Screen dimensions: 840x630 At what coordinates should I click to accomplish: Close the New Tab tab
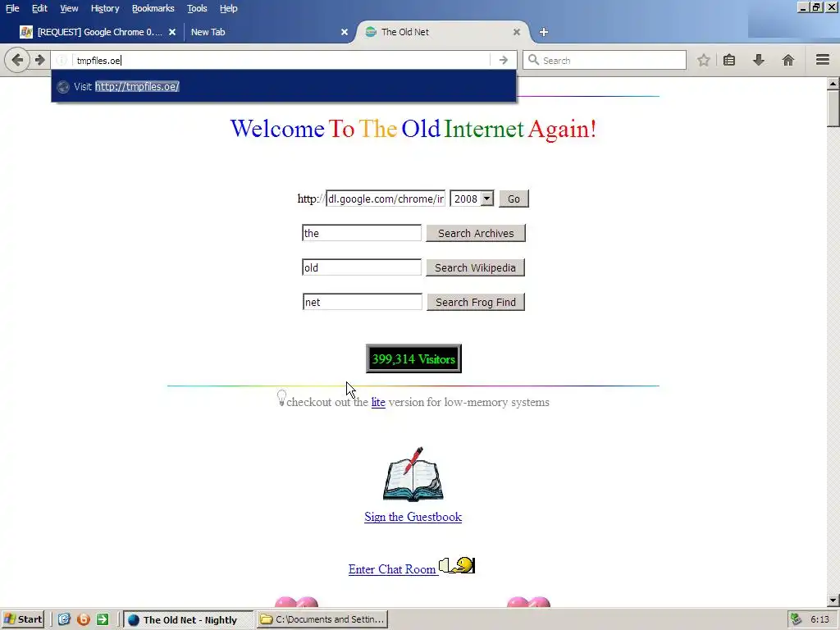(345, 32)
